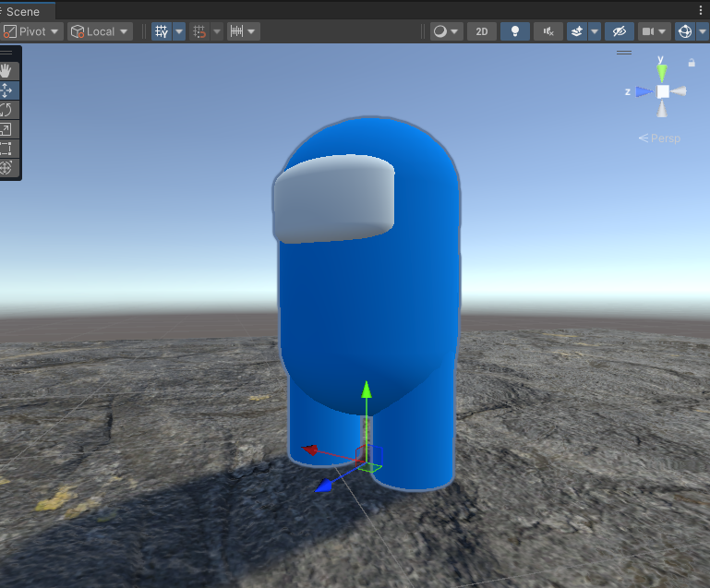Select the Transform tool

point(6,168)
